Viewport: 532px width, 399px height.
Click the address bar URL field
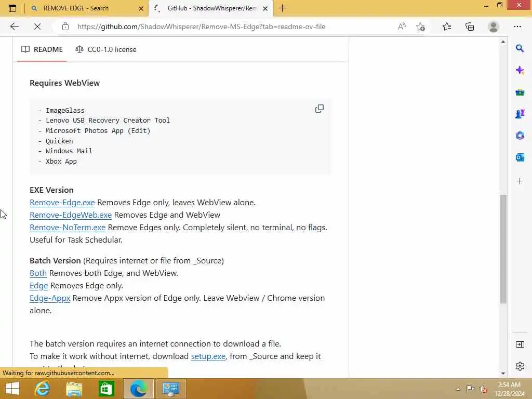click(201, 26)
